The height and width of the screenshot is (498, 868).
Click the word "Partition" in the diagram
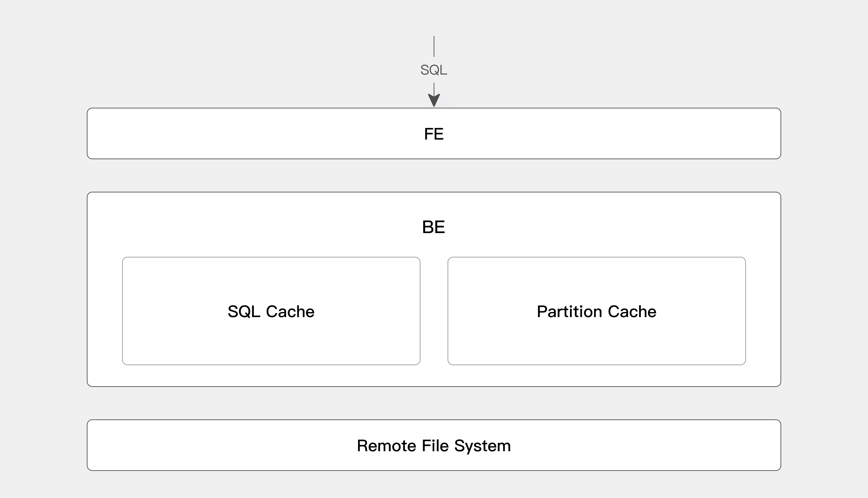pos(570,312)
